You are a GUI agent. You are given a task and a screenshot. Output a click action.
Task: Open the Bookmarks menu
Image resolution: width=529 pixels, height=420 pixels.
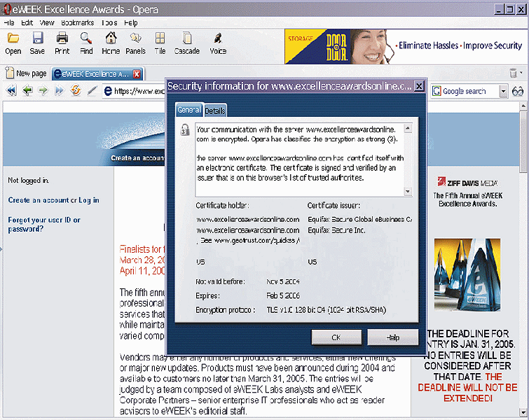(78, 22)
